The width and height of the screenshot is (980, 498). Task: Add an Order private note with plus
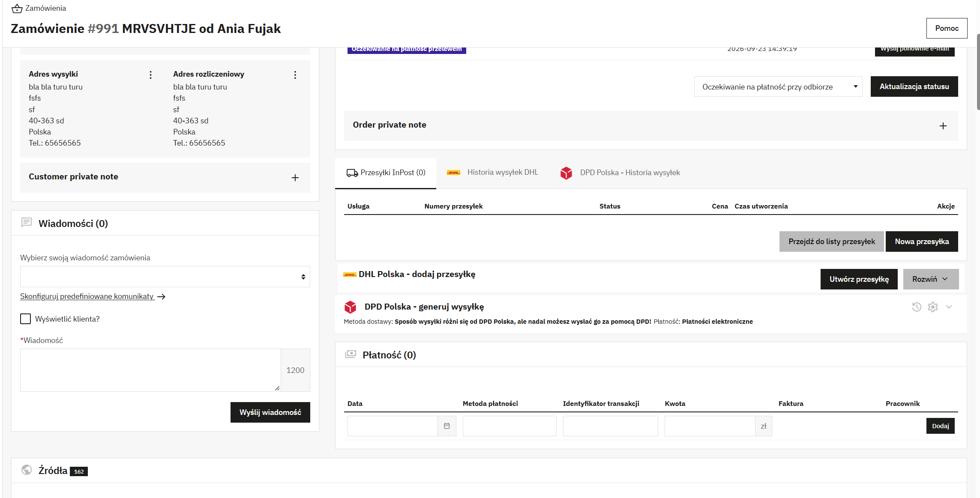(x=943, y=126)
